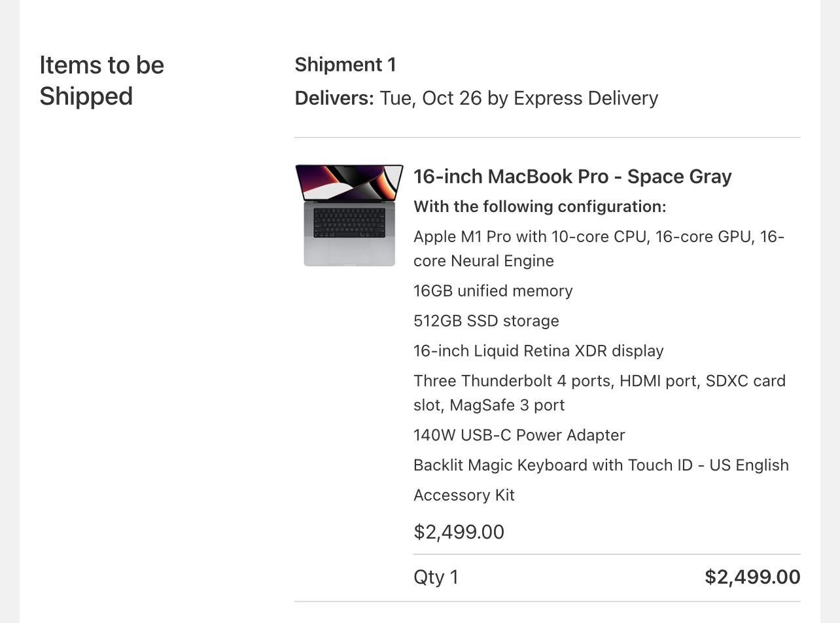Image resolution: width=840 pixels, height=623 pixels.
Task: Click the "slot, MagSafe 3 port" text line
Action: [x=489, y=405]
